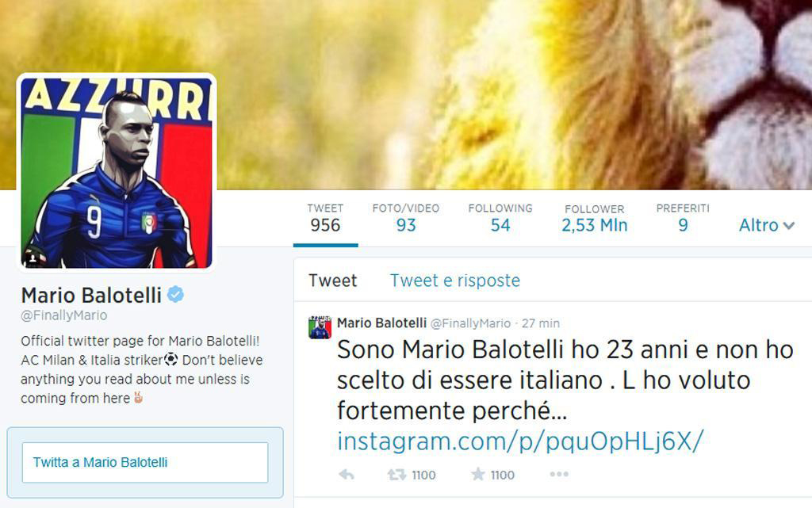Open the 27 min tweet timestamp

541,323
